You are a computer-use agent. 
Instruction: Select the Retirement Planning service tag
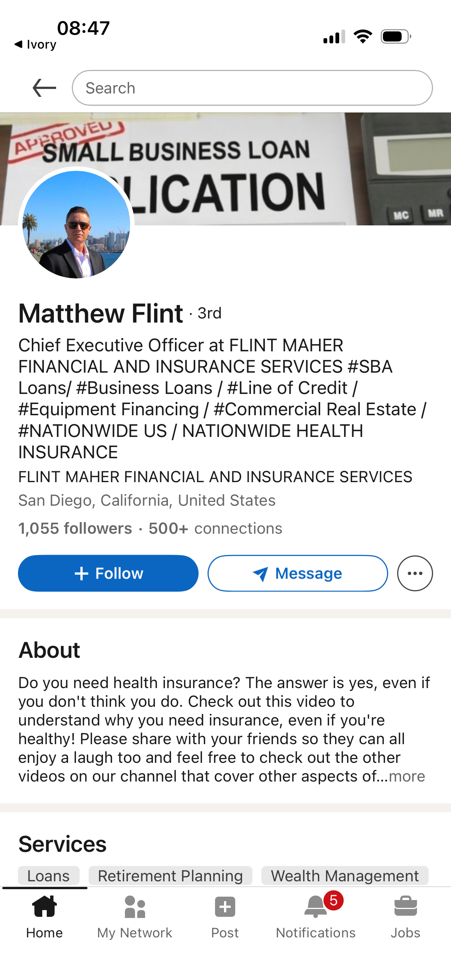tap(171, 876)
